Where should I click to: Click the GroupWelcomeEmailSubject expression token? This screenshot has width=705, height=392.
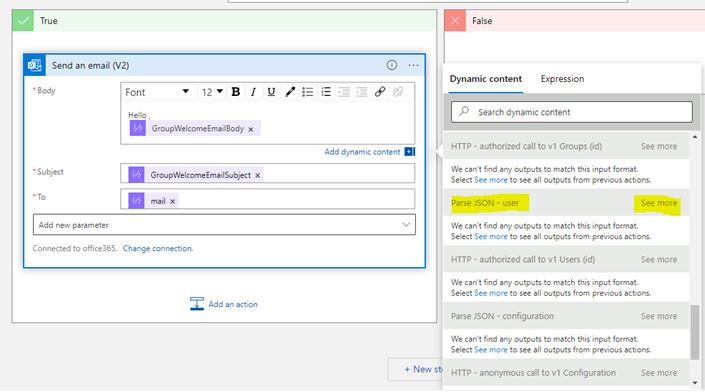click(x=196, y=175)
